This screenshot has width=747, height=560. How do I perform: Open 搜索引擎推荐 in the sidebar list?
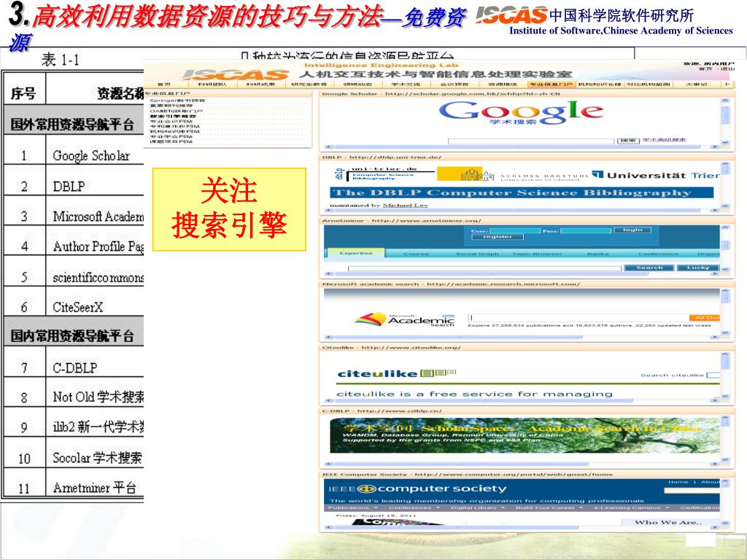[173, 116]
